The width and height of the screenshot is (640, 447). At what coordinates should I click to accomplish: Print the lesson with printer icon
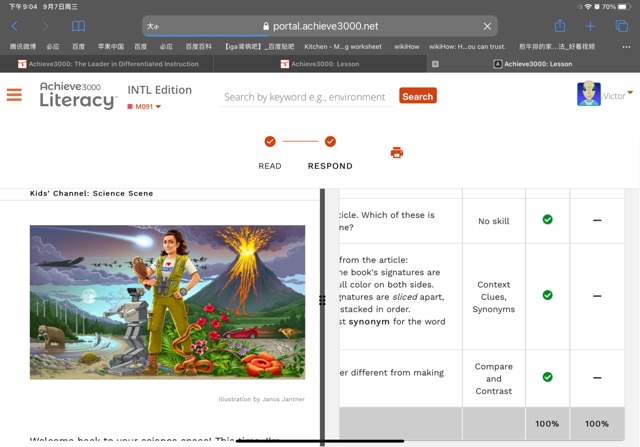396,153
